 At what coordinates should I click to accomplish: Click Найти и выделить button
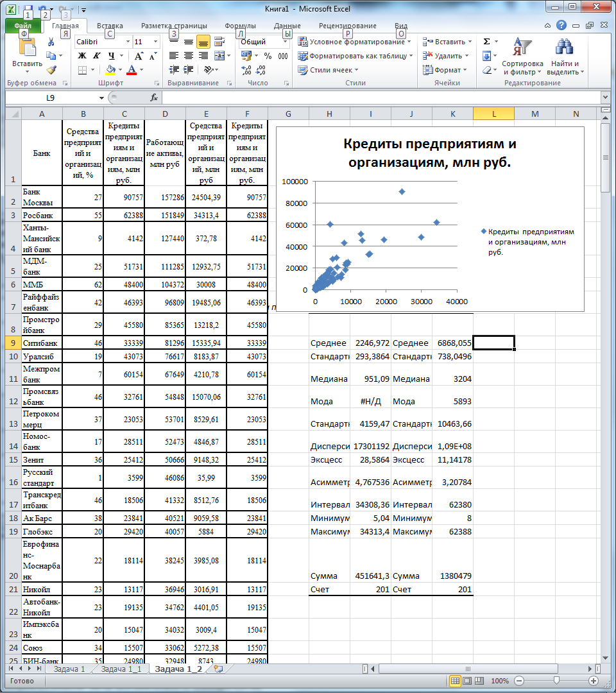(565, 56)
